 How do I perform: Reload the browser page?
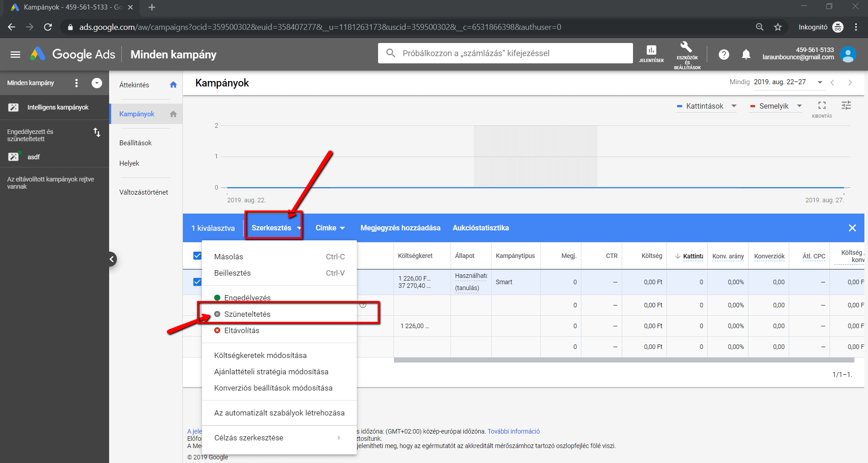[x=48, y=27]
